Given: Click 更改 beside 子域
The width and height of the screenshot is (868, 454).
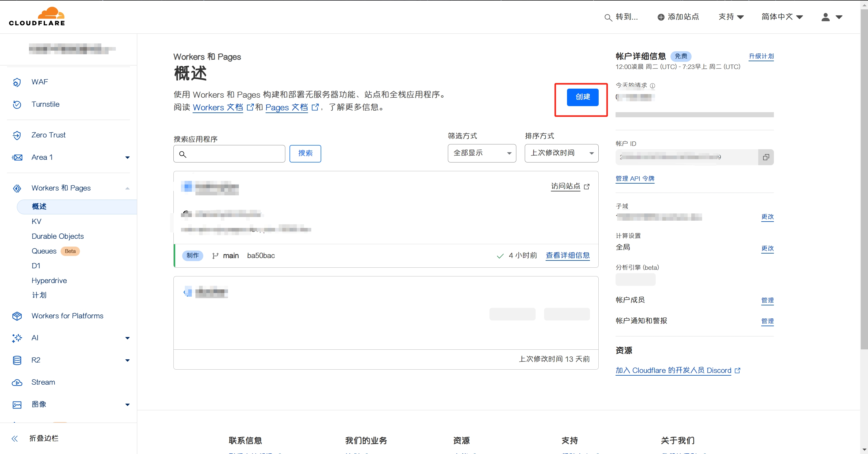Looking at the screenshot, I should coord(767,217).
